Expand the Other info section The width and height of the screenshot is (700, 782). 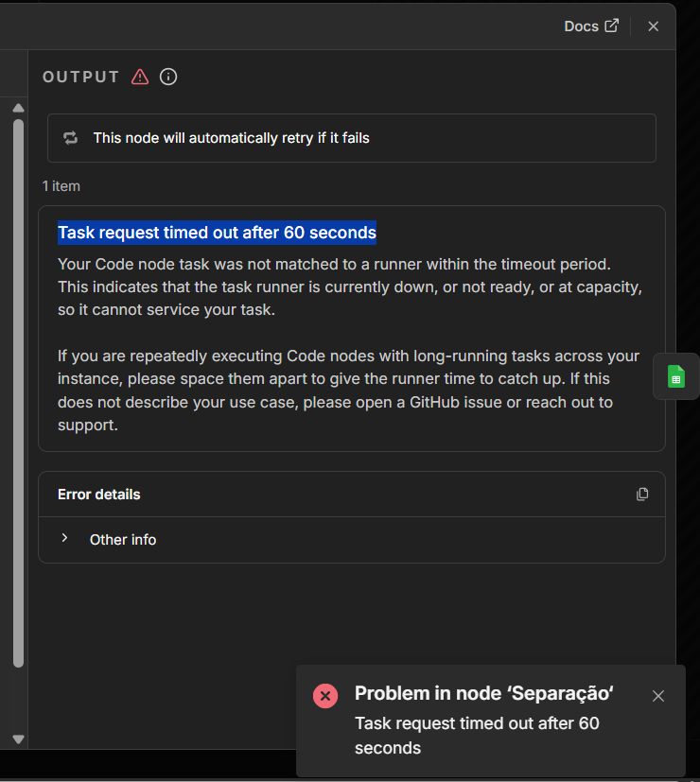pos(65,539)
